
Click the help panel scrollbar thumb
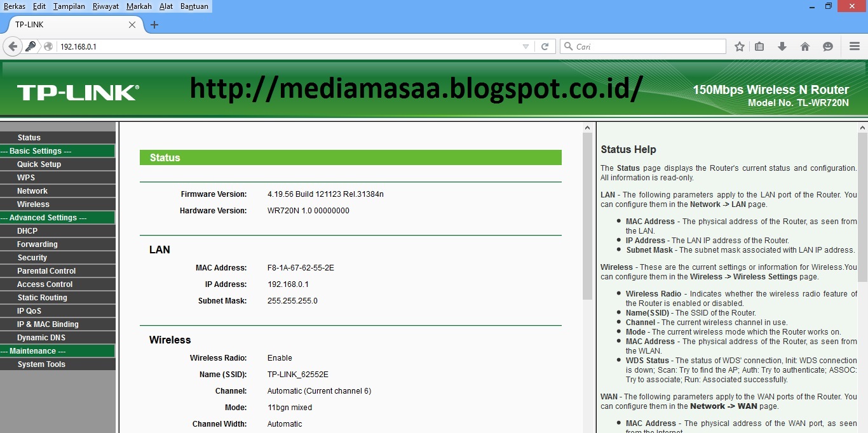point(862,207)
